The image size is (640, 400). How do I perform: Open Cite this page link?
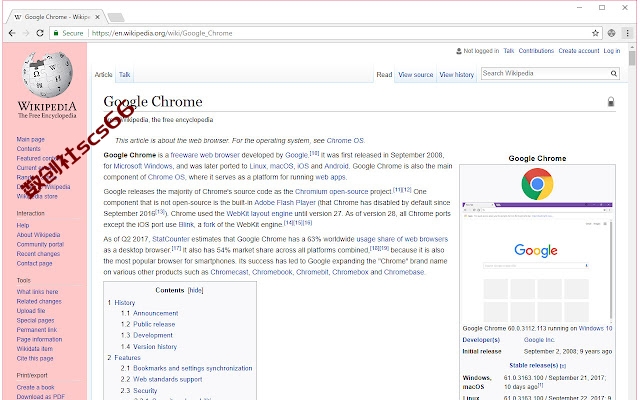pyautogui.click(x=35, y=358)
